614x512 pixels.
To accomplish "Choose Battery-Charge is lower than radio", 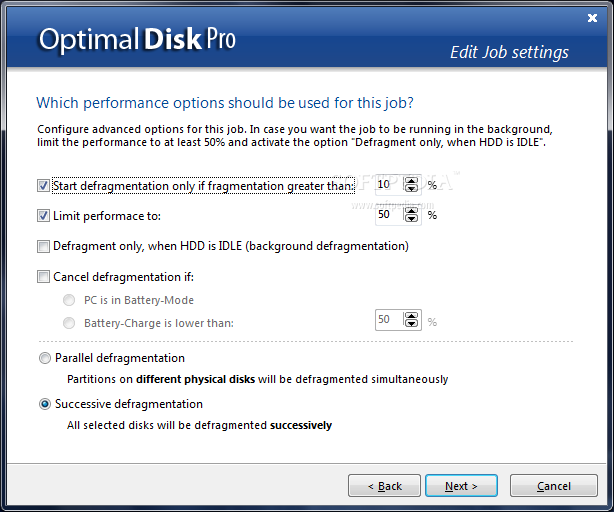I will tap(69, 323).
